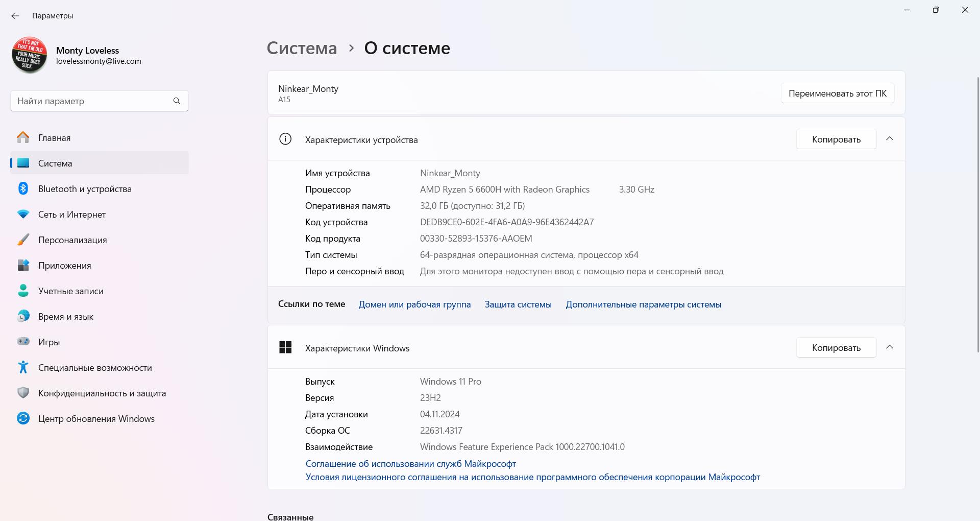This screenshot has width=980, height=521.
Task: Click the Конфиденциальность и защита shield icon
Action: pos(23,393)
